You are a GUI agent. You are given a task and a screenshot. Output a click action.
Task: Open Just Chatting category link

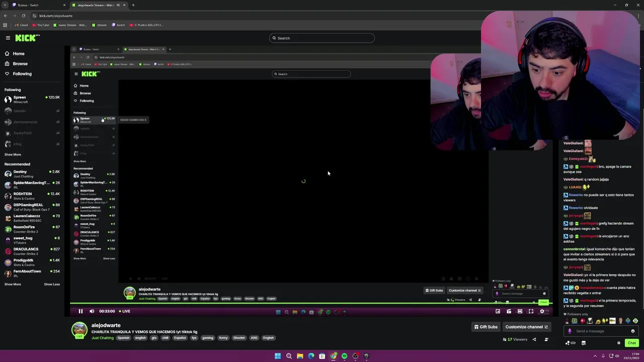coord(103,338)
